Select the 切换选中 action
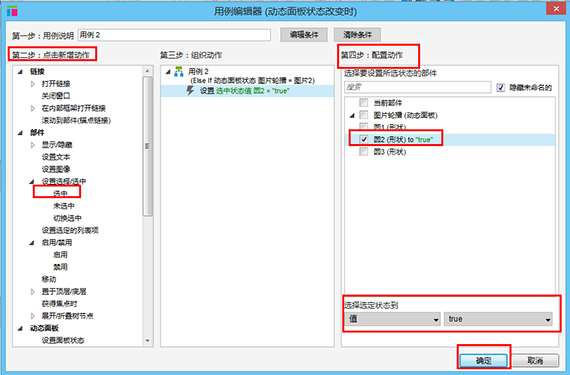 click(x=67, y=218)
